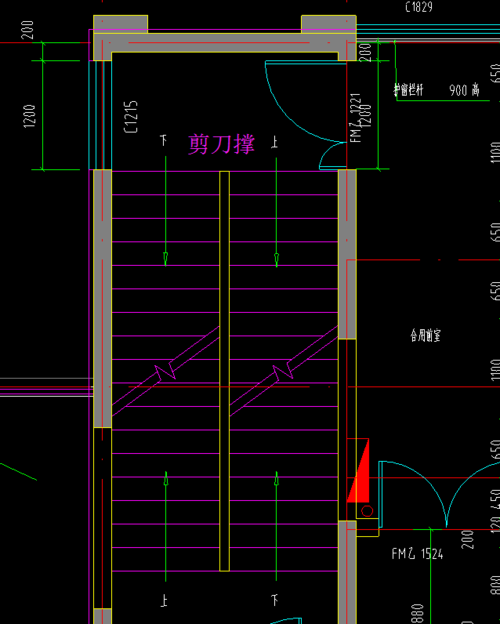Click the 1200 dimension text on left
Screen dimensions: 500x624
click(x=29, y=116)
